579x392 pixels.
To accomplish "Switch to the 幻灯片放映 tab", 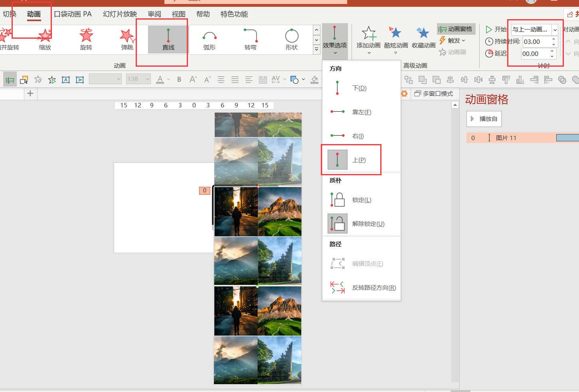I will point(120,14).
